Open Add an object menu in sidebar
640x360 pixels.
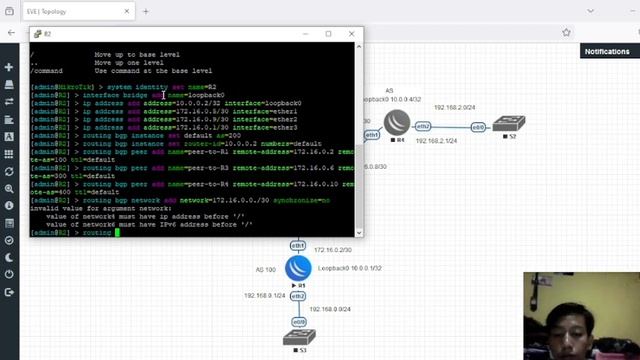[x=9, y=67]
